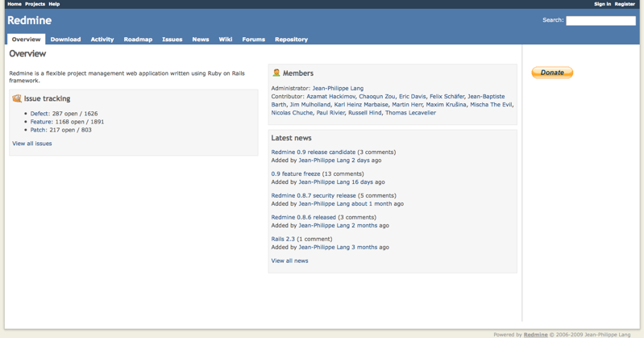Open Maxim Krušina's profile link
The width and height of the screenshot is (644, 338).
pyautogui.click(x=446, y=105)
